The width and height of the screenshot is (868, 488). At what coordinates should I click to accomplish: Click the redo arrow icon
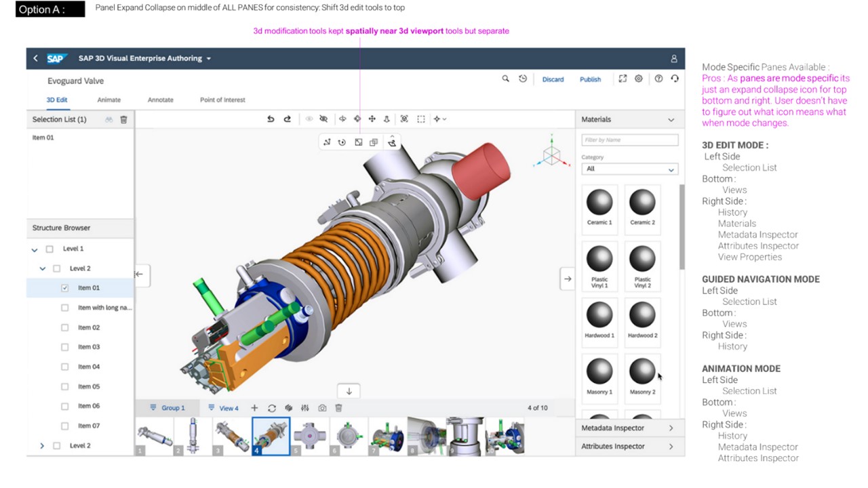pyautogui.click(x=287, y=119)
